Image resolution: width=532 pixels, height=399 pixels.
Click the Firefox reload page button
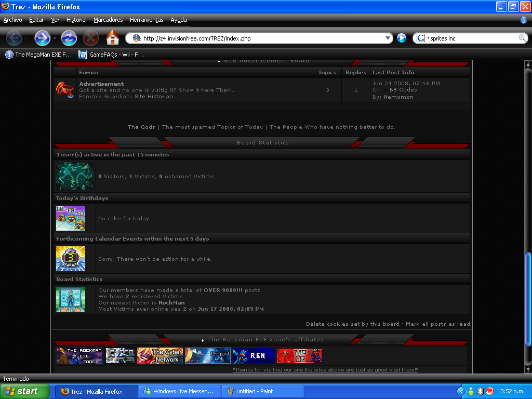point(69,38)
